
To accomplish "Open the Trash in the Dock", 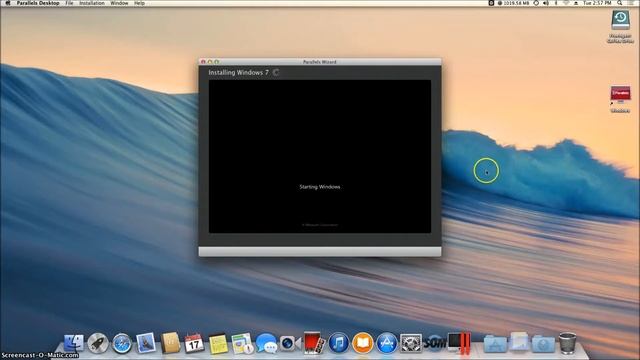I will 567,342.
